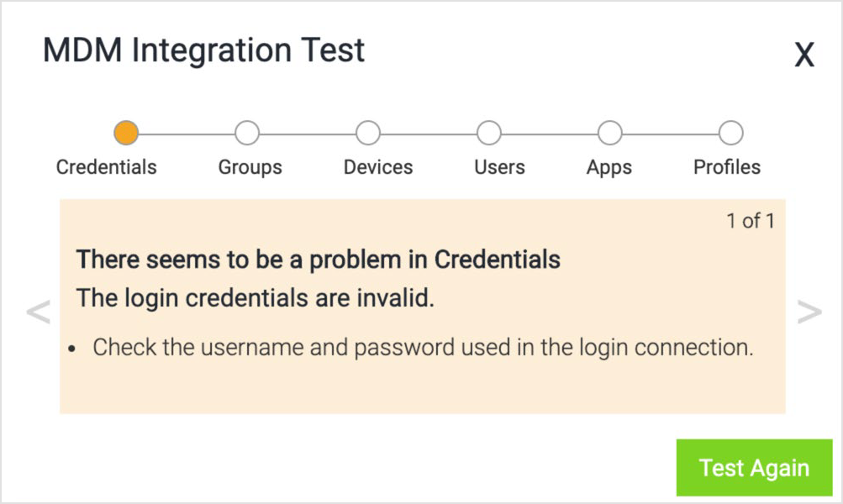843x504 pixels.
Task: Click the left navigation arrow
Action: coord(37,312)
